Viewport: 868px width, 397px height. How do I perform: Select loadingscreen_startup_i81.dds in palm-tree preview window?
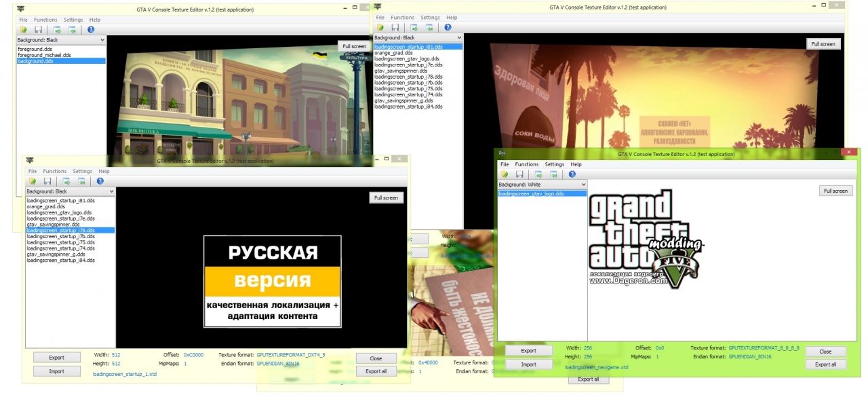418,47
